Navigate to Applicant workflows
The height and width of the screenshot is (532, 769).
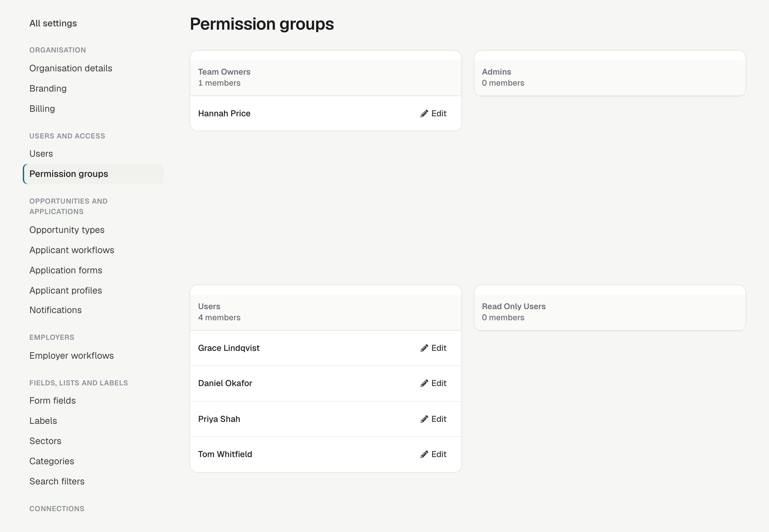click(x=72, y=250)
